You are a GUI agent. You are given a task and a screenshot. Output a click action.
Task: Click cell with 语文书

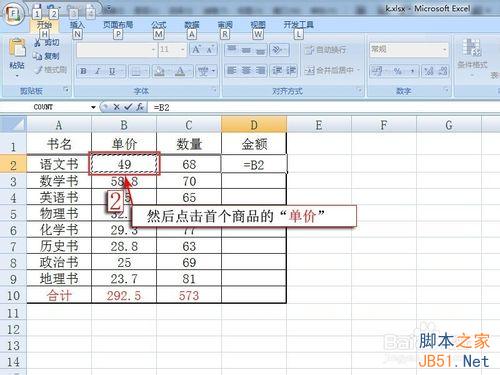point(59,164)
